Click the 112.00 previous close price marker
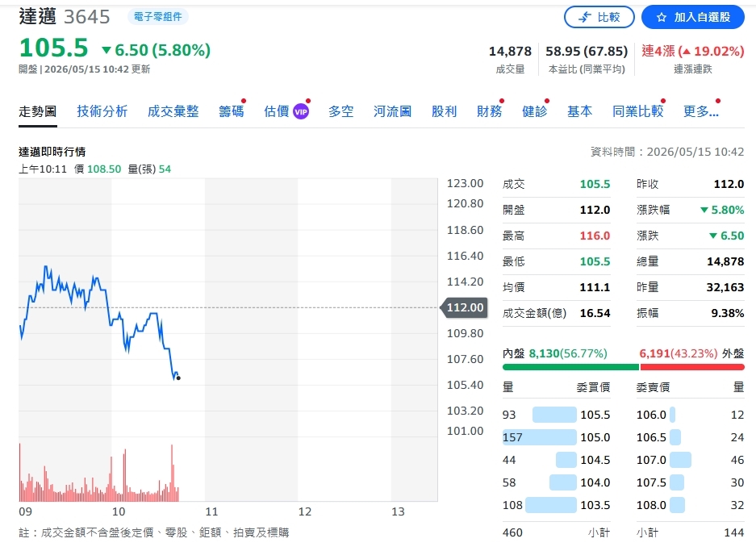 (464, 307)
